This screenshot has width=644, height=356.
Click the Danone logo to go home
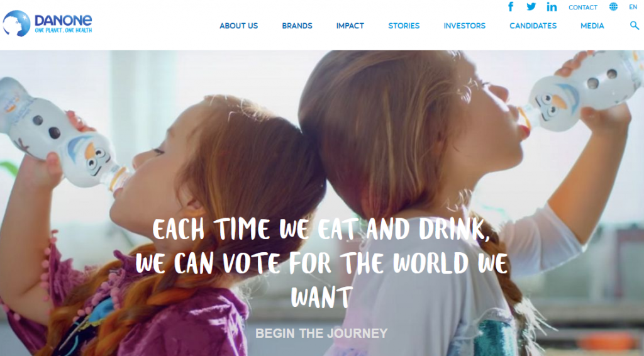coord(47,23)
